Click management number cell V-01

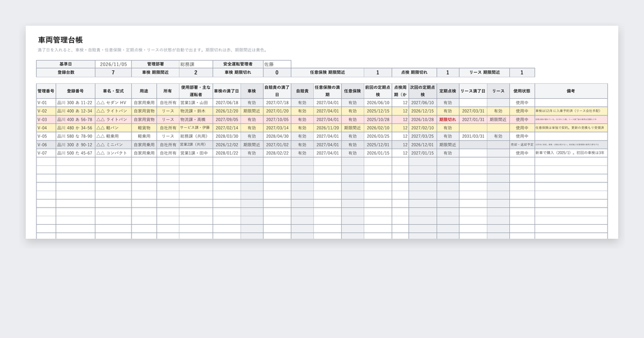tap(46, 102)
